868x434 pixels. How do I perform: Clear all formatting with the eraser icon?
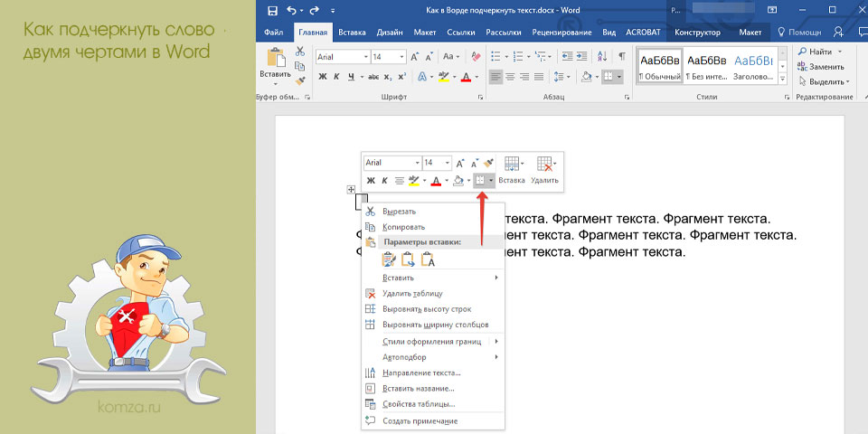tap(476, 56)
